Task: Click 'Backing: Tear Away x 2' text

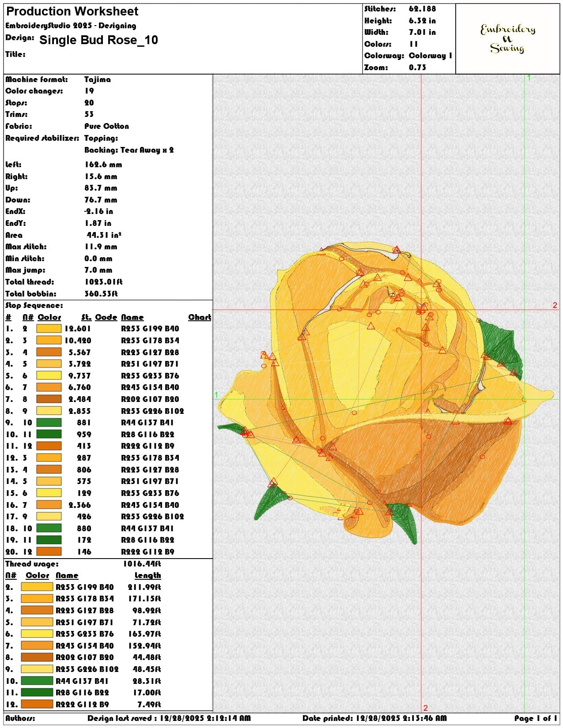Action: pyautogui.click(x=129, y=150)
